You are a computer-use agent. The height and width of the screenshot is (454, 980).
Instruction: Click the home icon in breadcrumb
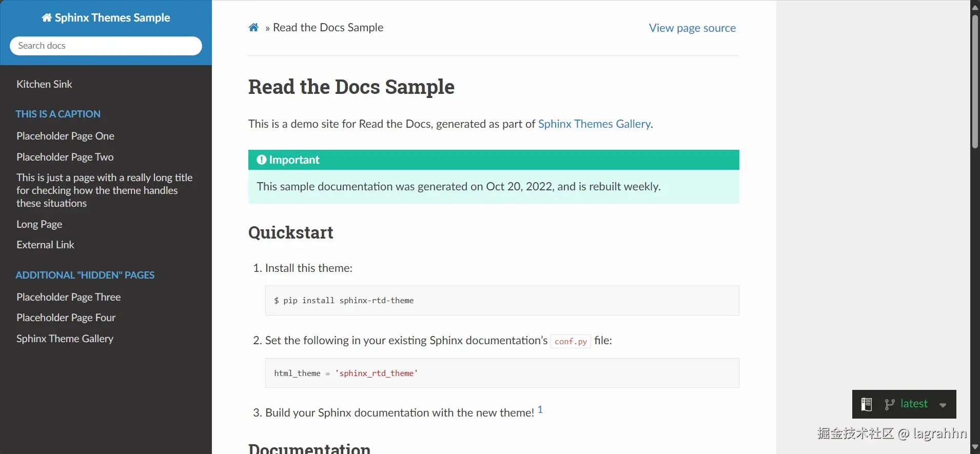pos(253,28)
